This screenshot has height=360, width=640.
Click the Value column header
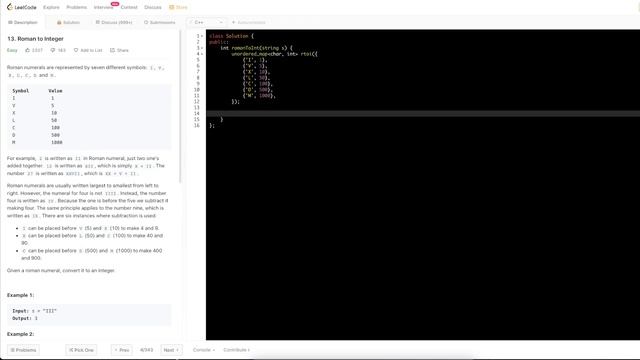point(55,91)
